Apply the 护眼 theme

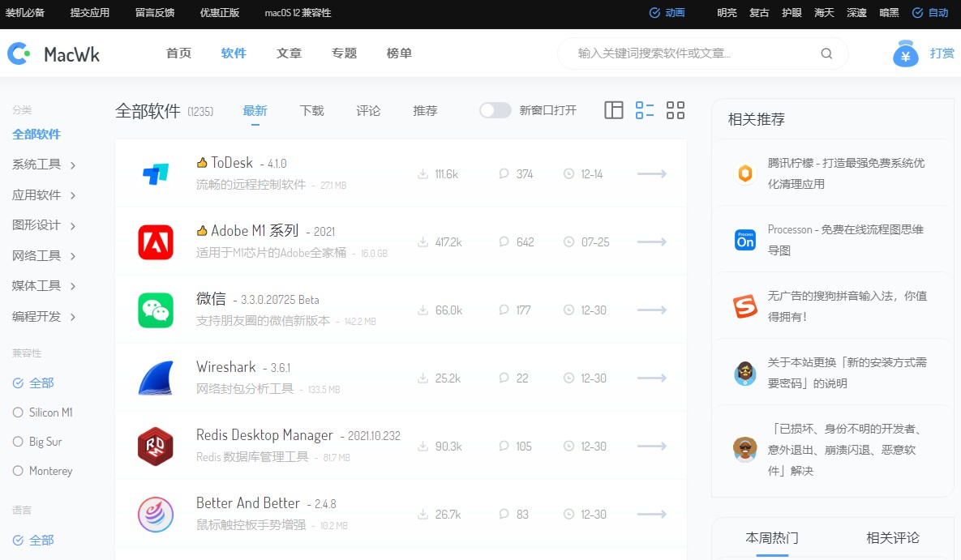(792, 13)
